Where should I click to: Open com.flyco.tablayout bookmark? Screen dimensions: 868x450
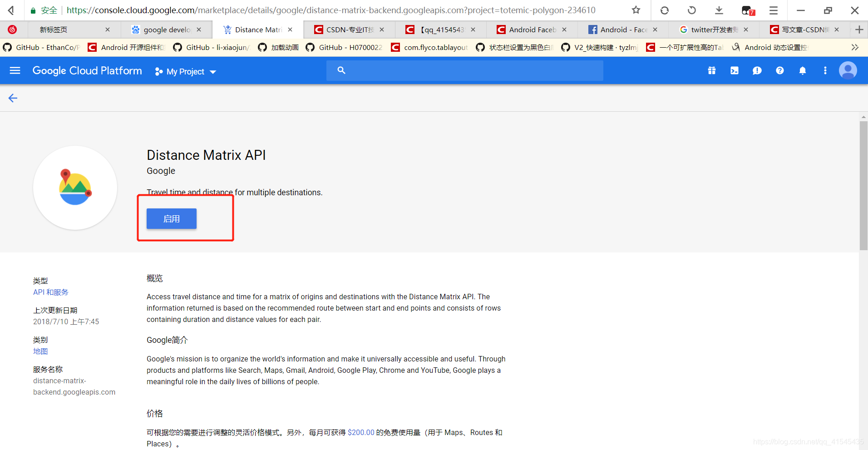point(429,47)
